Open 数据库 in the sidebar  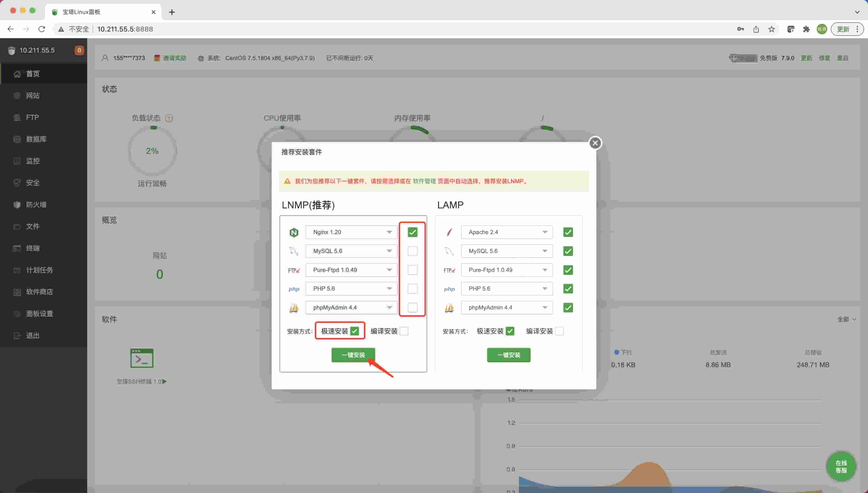[44, 139]
